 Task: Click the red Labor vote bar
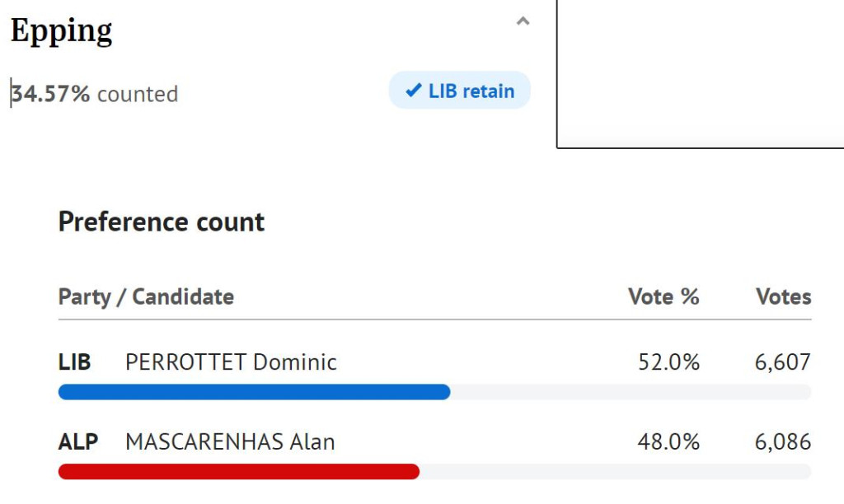(x=238, y=472)
